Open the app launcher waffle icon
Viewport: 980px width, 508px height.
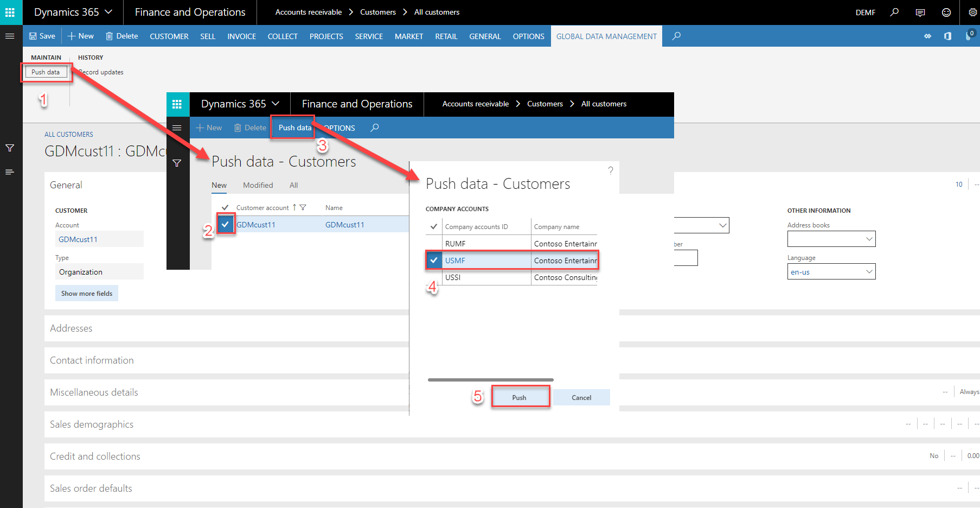click(10, 12)
